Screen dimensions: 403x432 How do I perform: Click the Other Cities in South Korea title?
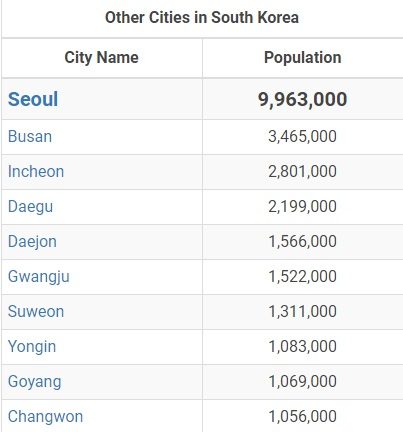coord(202,17)
